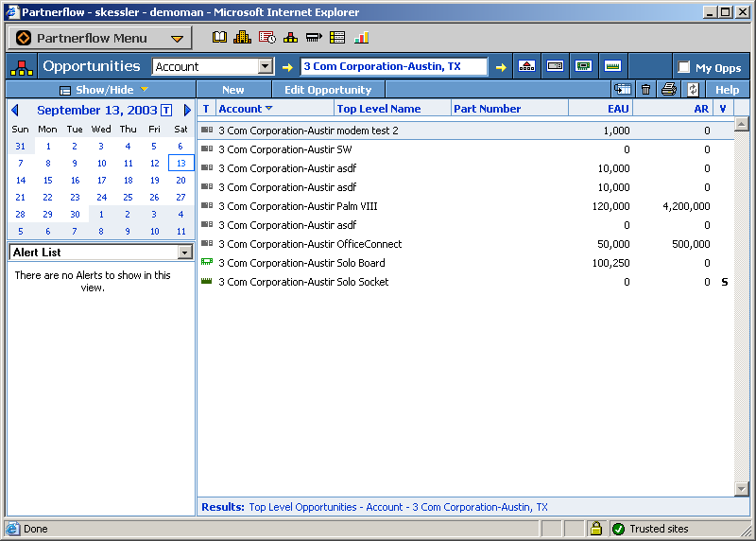
Task: Sort by V column header
Action: [x=722, y=109]
